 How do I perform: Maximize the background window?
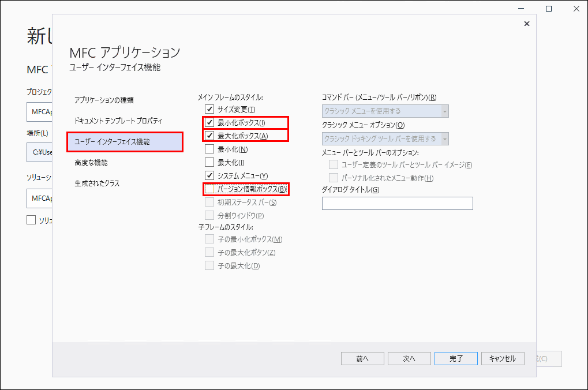(549, 9)
